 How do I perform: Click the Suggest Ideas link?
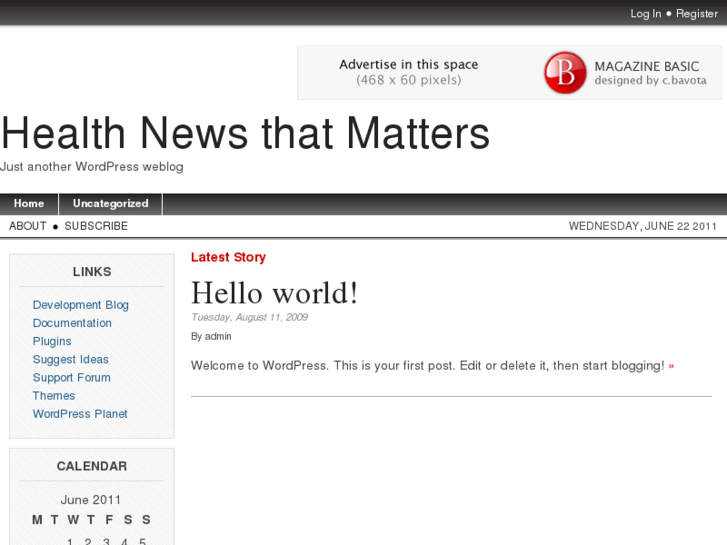coord(70,359)
